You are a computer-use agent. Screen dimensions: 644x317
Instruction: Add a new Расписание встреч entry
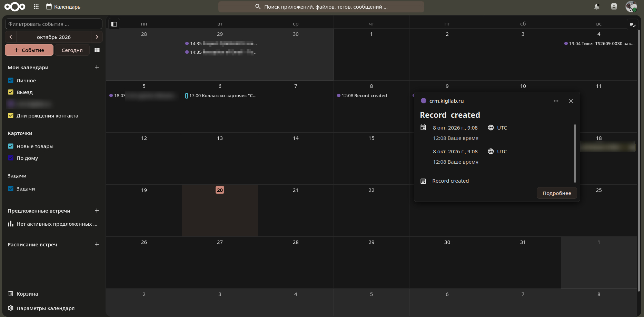97,244
